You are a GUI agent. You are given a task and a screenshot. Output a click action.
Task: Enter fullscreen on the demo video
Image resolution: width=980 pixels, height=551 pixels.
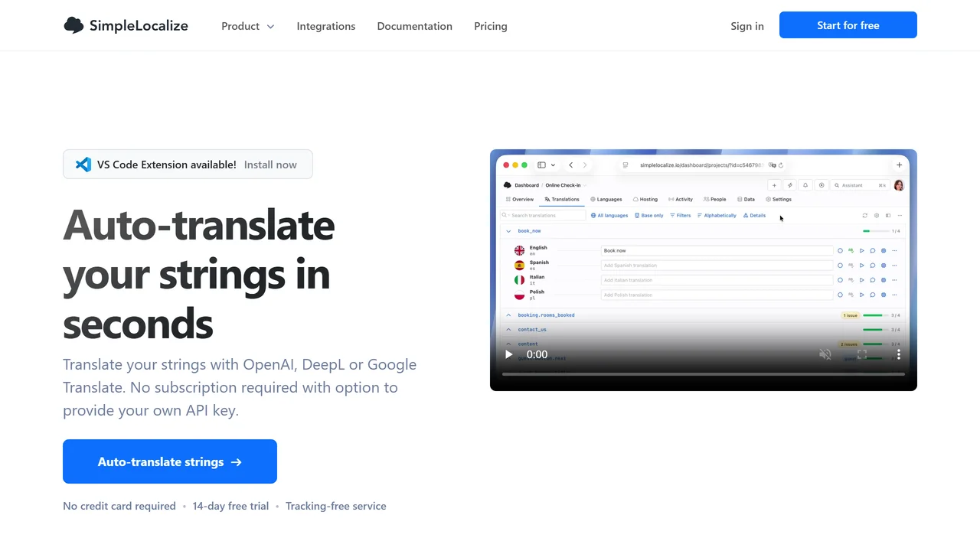coord(862,354)
